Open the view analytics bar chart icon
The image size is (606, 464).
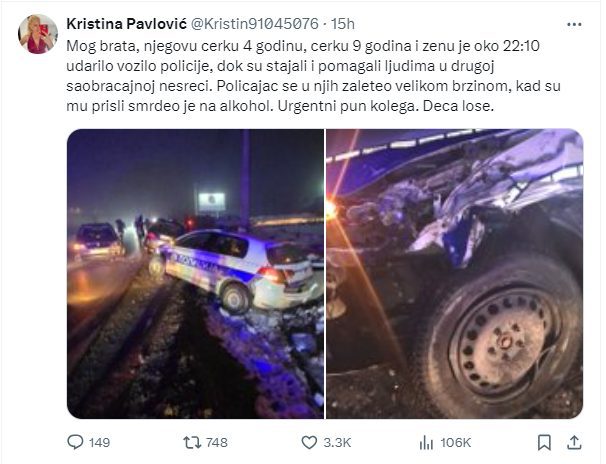[426, 443]
